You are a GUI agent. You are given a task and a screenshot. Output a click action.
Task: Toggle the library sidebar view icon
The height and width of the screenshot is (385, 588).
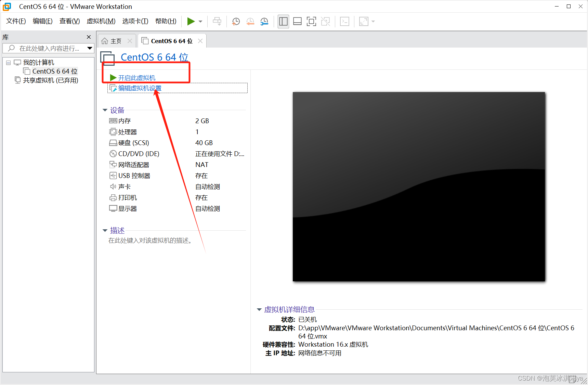pyautogui.click(x=283, y=22)
